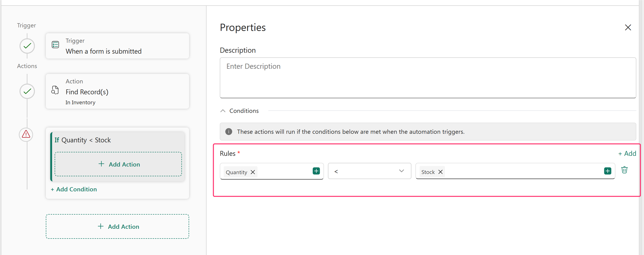Click the Trigger step green checkmark
The width and height of the screenshot is (644, 255).
pos(27,46)
